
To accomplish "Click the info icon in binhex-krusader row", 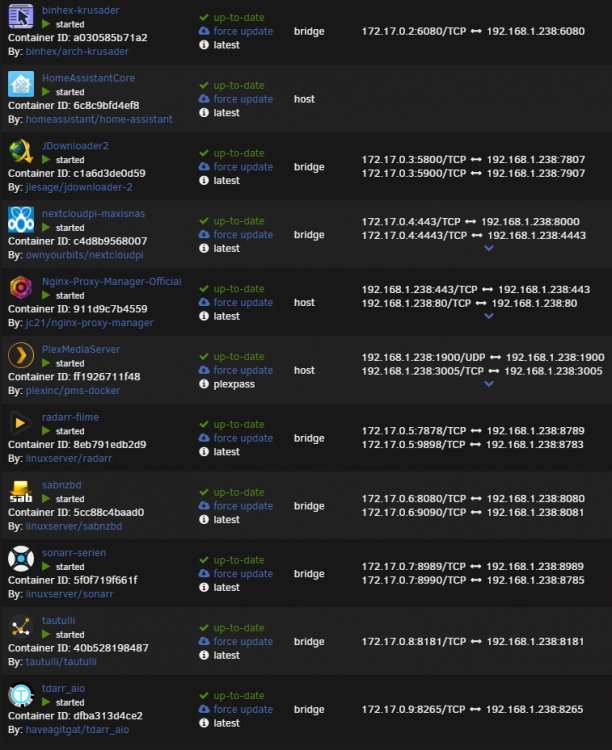I will tap(204, 45).
